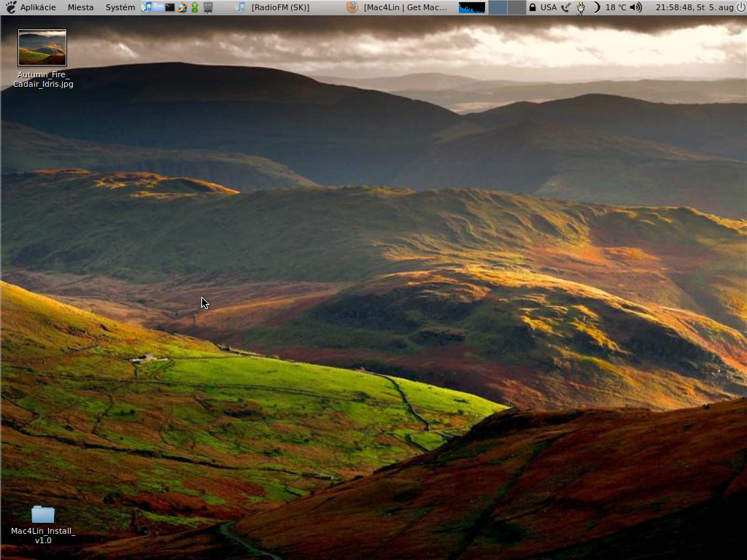Open the Aplikácie menu

38,7
